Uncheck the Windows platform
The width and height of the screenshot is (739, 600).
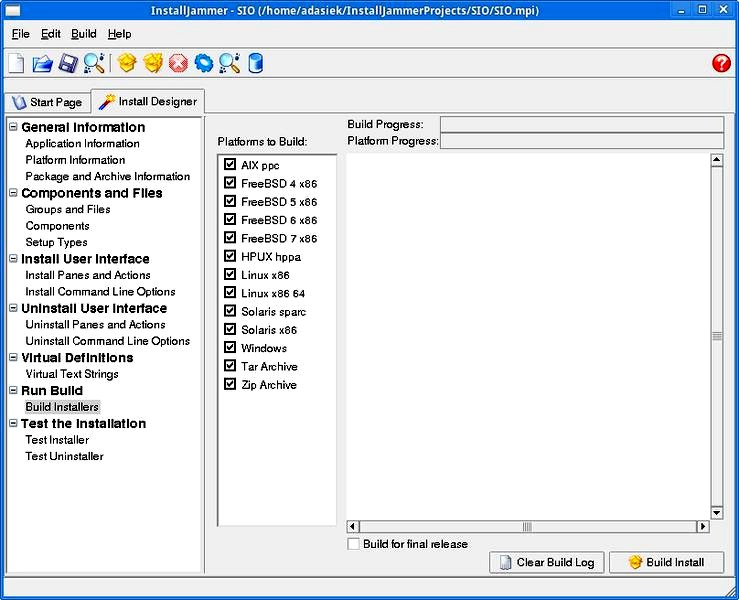click(x=230, y=347)
